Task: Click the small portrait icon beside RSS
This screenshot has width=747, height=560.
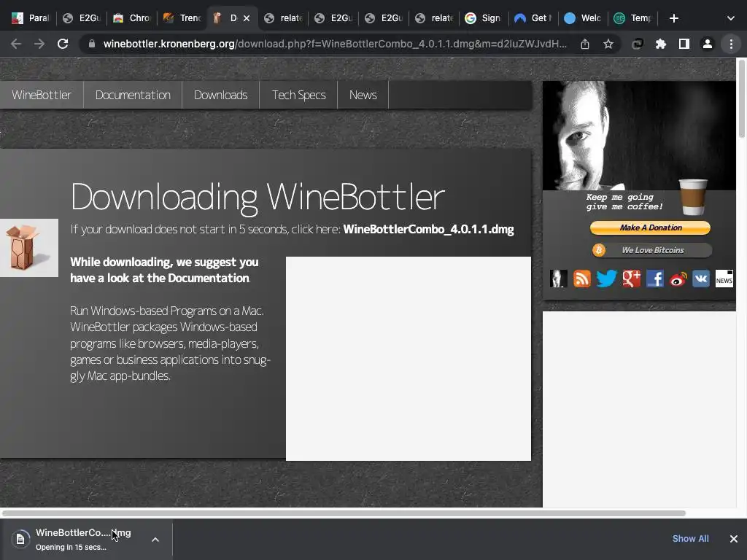Action: tap(558, 279)
